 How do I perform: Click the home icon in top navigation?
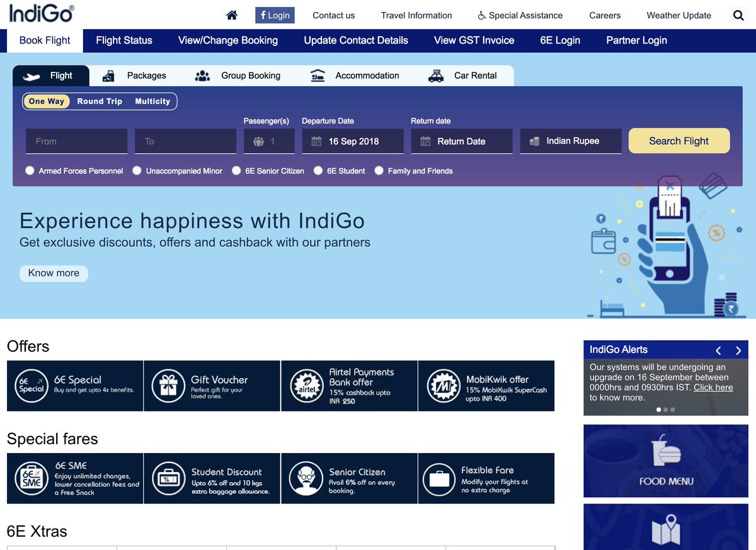(232, 15)
